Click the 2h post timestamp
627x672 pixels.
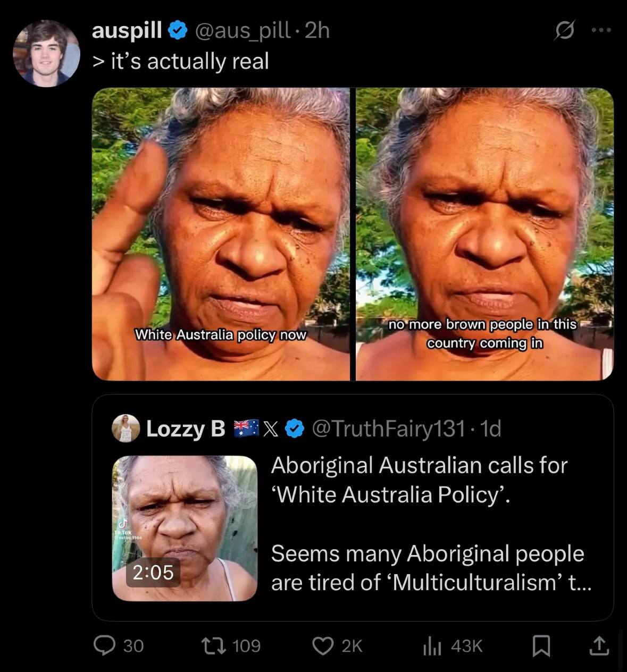click(x=318, y=31)
